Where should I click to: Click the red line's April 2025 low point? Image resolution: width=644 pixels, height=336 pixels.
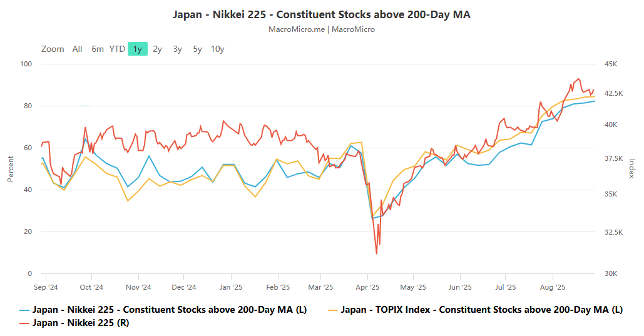pyautogui.click(x=377, y=253)
